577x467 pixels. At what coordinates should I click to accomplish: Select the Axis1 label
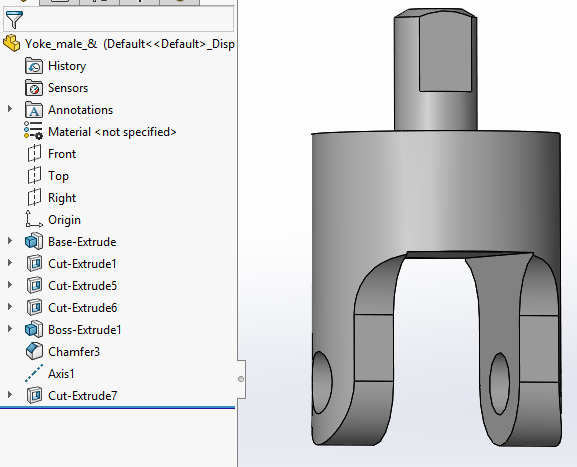click(x=61, y=374)
